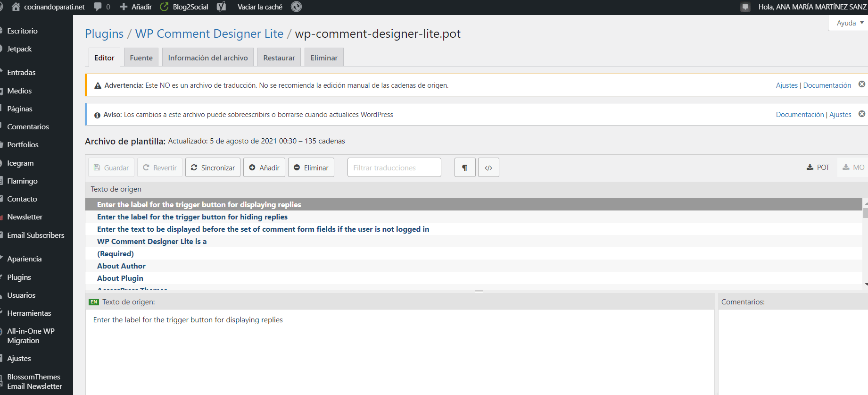Image resolution: width=868 pixels, height=395 pixels.
Task: Open WP Comment Designer Lite breadcrumb link
Action: click(x=209, y=34)
